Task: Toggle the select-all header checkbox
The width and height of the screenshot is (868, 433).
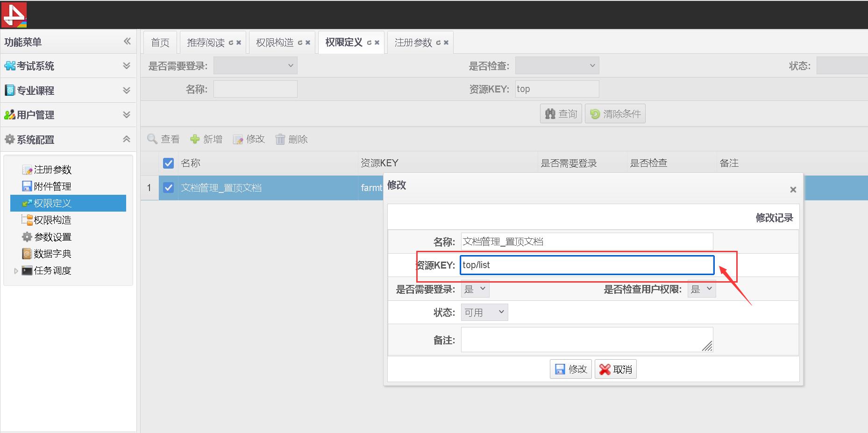Action: tap(168, 163)
